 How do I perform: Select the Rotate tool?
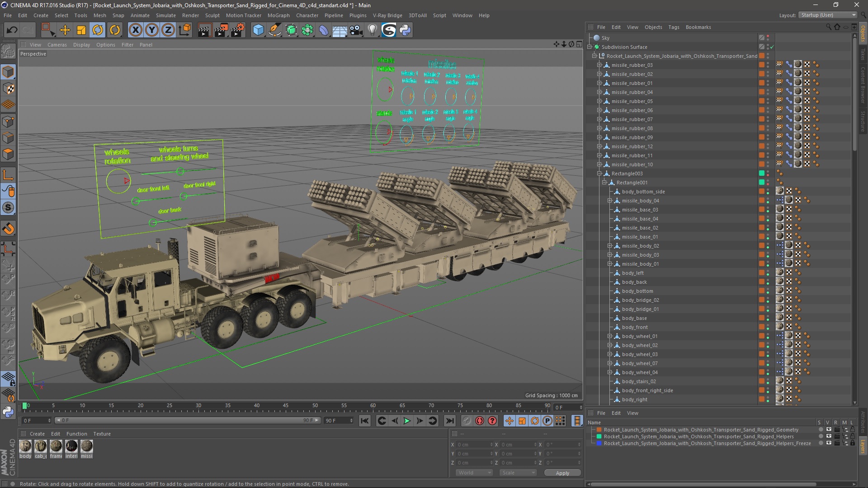[x=98, y=30]
